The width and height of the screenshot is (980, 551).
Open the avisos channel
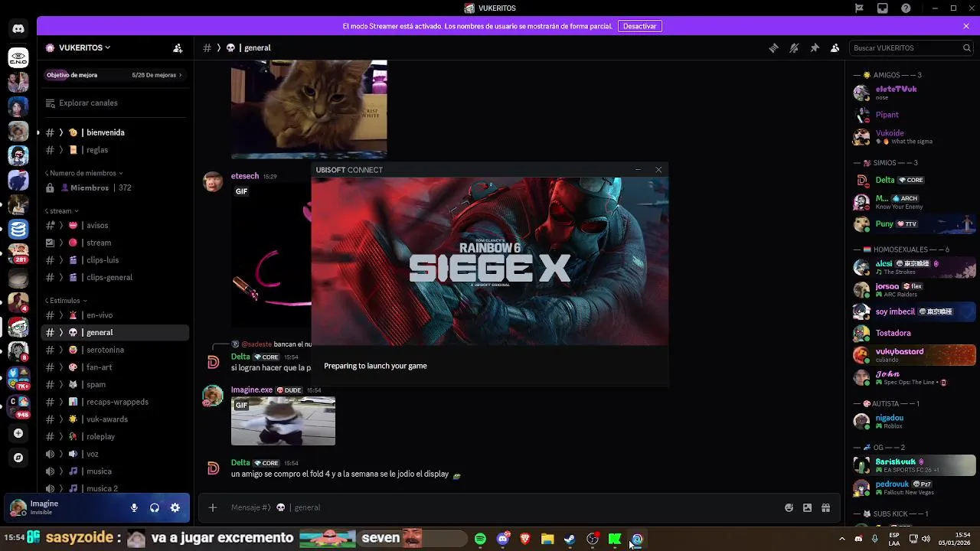point(115,226)
